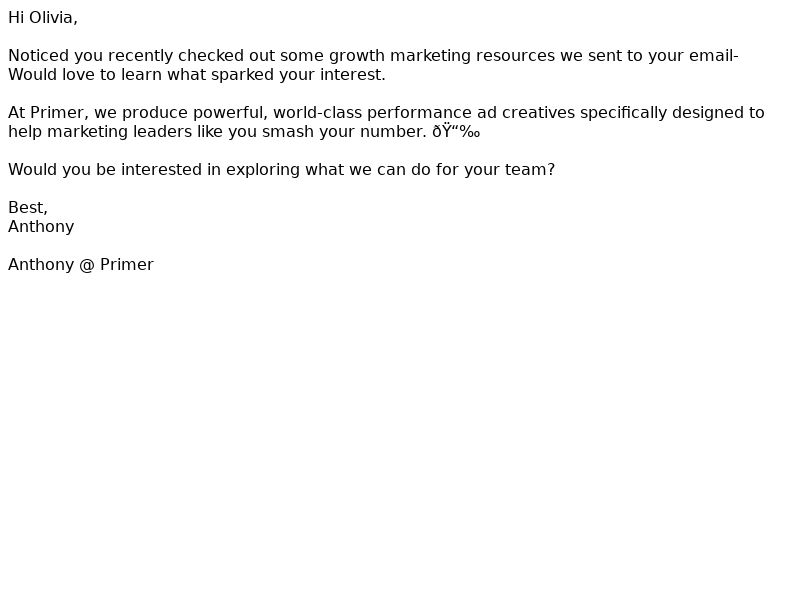Click the phrase 'smash your number.'
The width and height of the screenshot is (800, 600).
[344, 132]
